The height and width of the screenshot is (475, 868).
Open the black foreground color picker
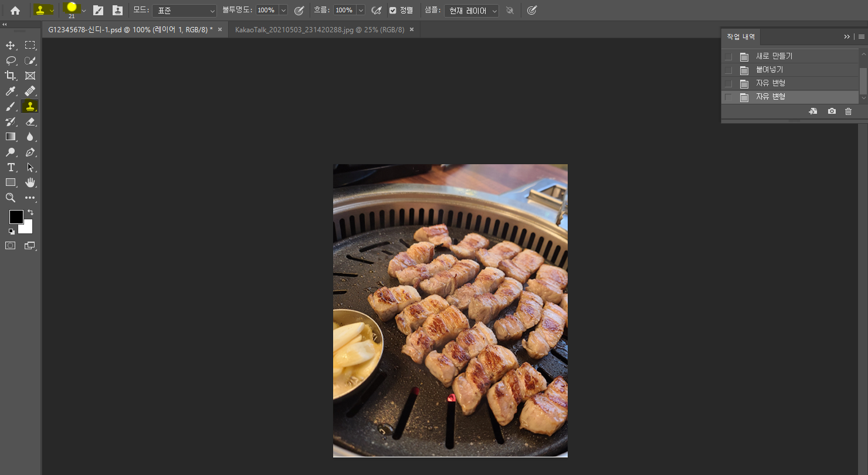pos(15,216)
